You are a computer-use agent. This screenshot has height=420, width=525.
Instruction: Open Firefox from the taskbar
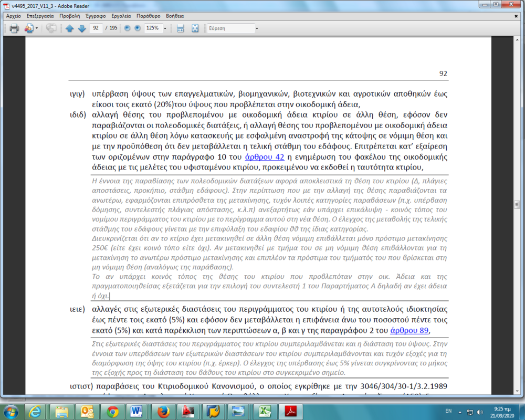coord(162,410)
